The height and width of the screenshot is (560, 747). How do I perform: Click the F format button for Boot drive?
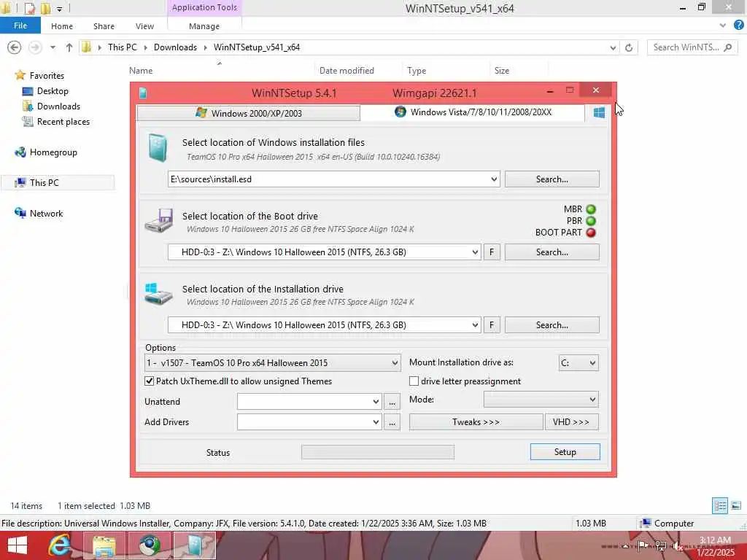pyautogui.click(x=492, y=252)
